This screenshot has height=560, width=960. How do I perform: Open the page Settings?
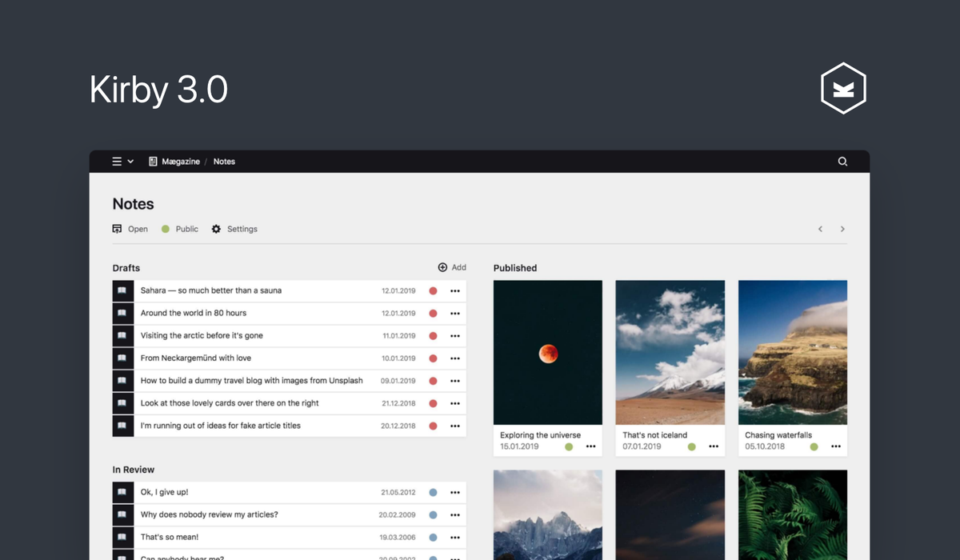pyautogui.click(x=234, y=229)
